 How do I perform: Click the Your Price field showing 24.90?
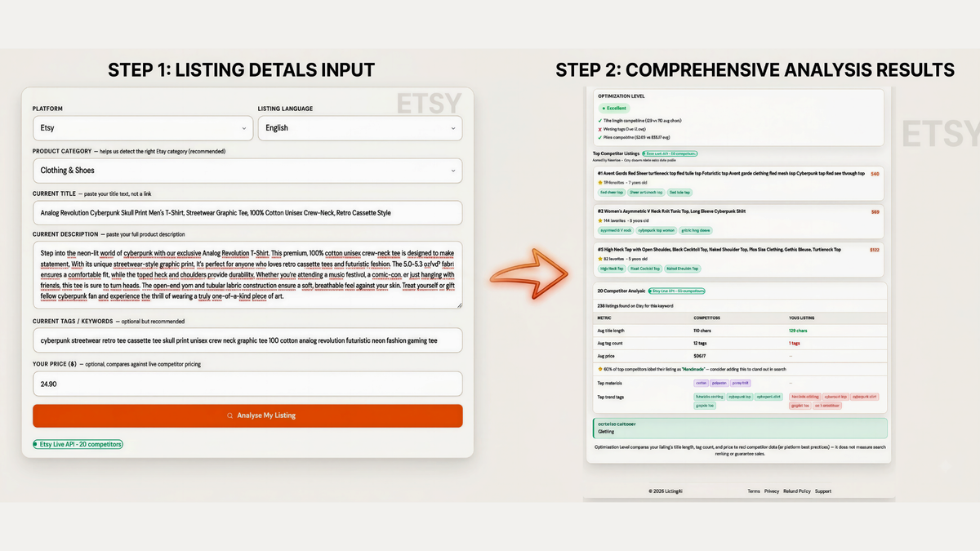(247, 384)
